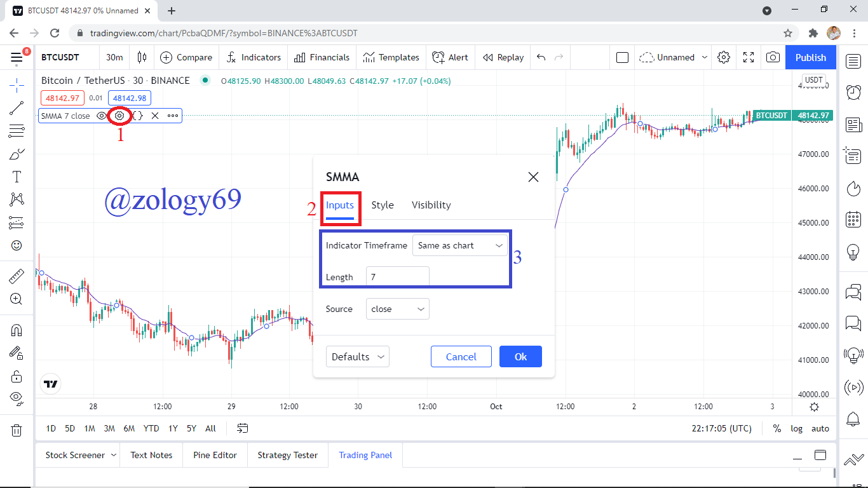
Task: Set chart range to YTD
Action: 151,428
